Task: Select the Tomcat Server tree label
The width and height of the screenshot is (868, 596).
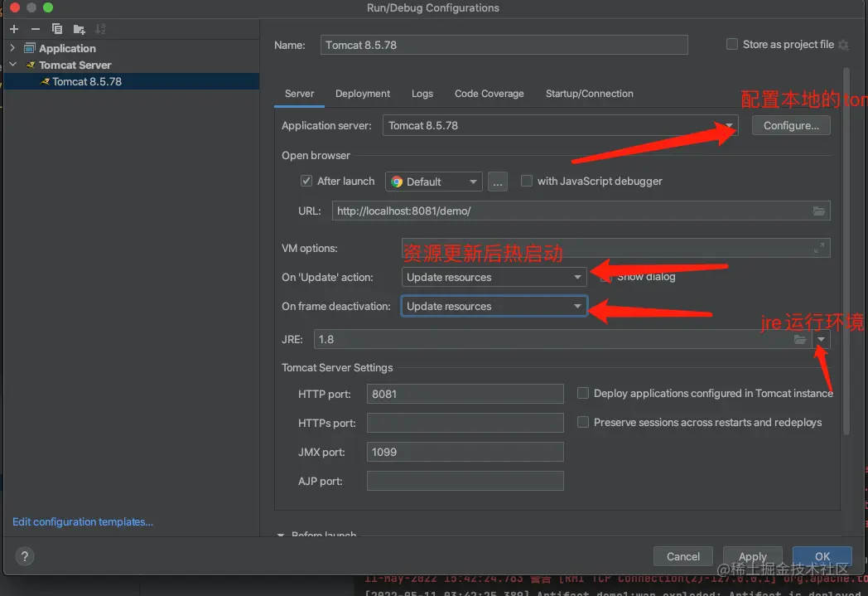Action: (75, 65)
